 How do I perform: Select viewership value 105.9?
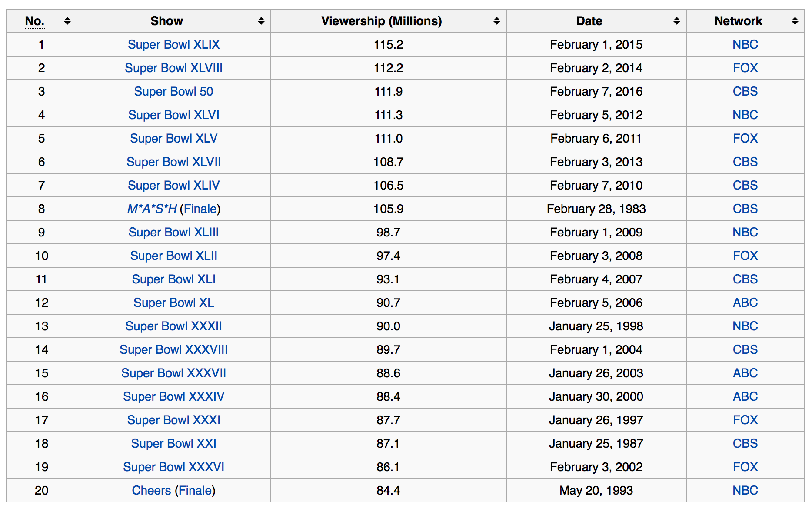(x=388, y=209)
